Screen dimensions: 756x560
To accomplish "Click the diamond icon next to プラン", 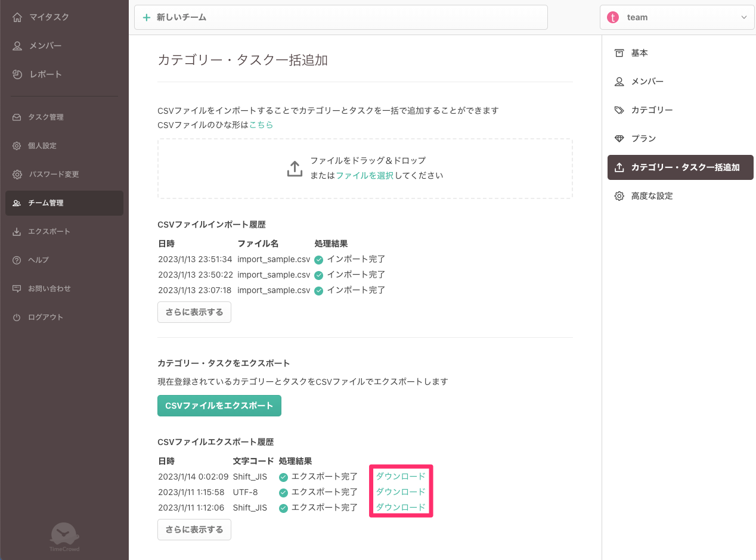I will (x=619, y=139).
